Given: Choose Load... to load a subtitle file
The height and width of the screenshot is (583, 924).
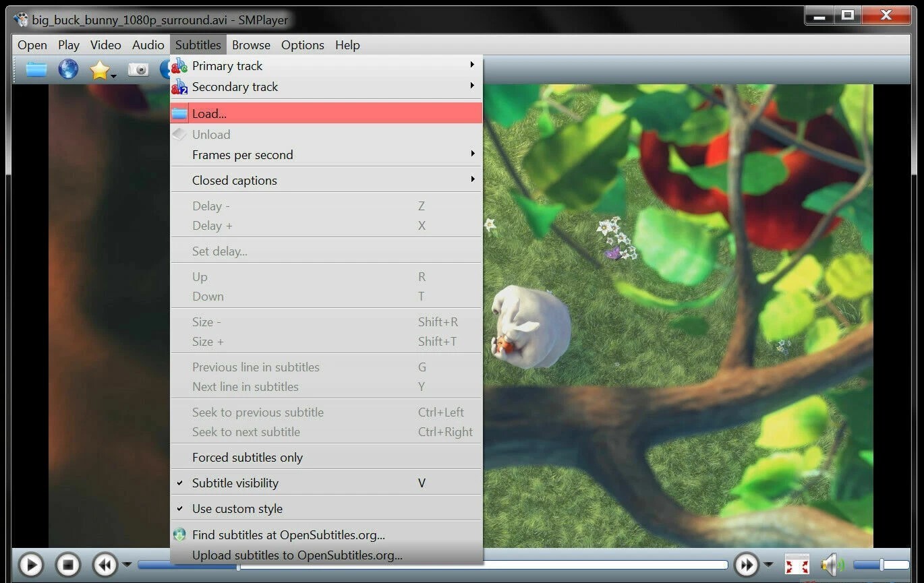Looking at the screenshot, I should 326,113.
